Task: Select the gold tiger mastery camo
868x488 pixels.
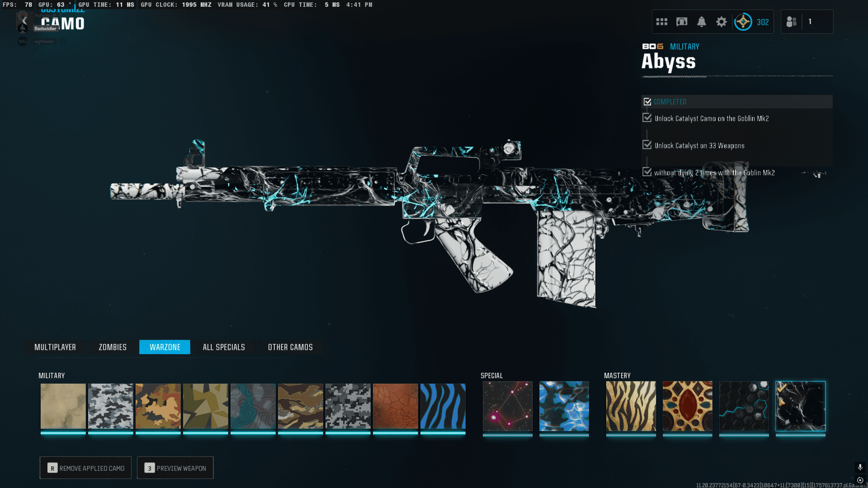Action: 631,406
